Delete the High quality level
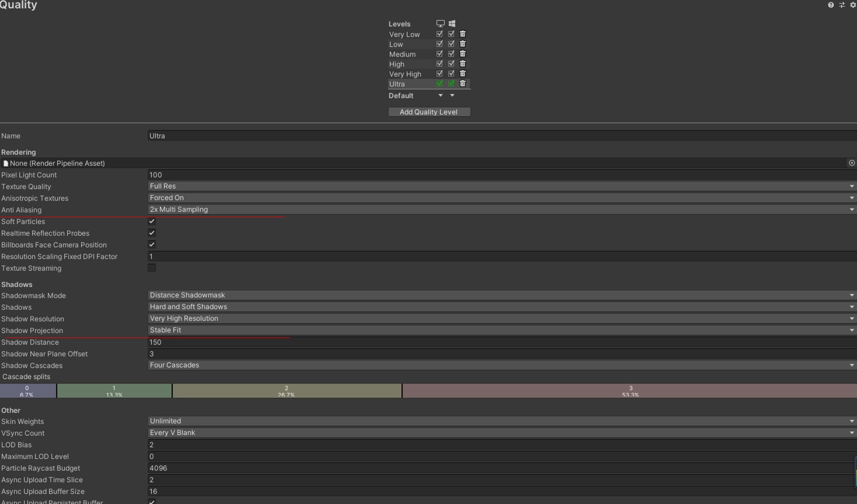The width and height of the screenshot is (857, 504). (463, 64)
